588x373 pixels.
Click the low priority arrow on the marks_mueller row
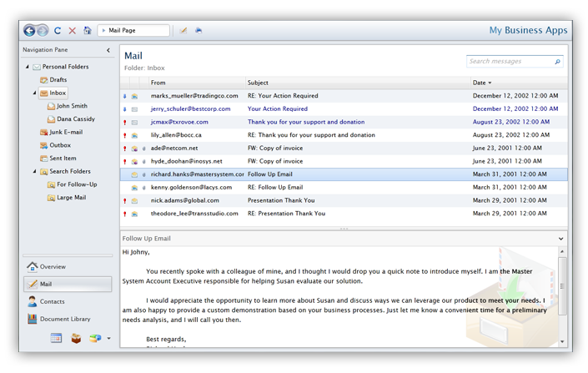point(125,96)
